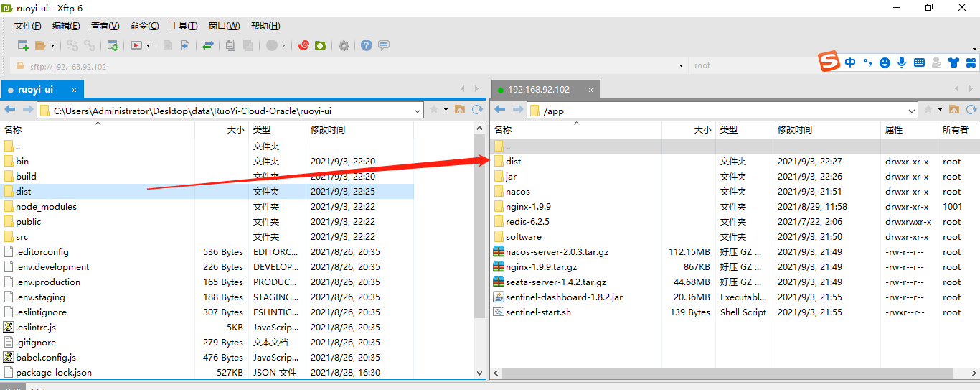Sort remote files by 所有者 column
Viewport: 980px width, 390px height.
[x=956, y=130]
